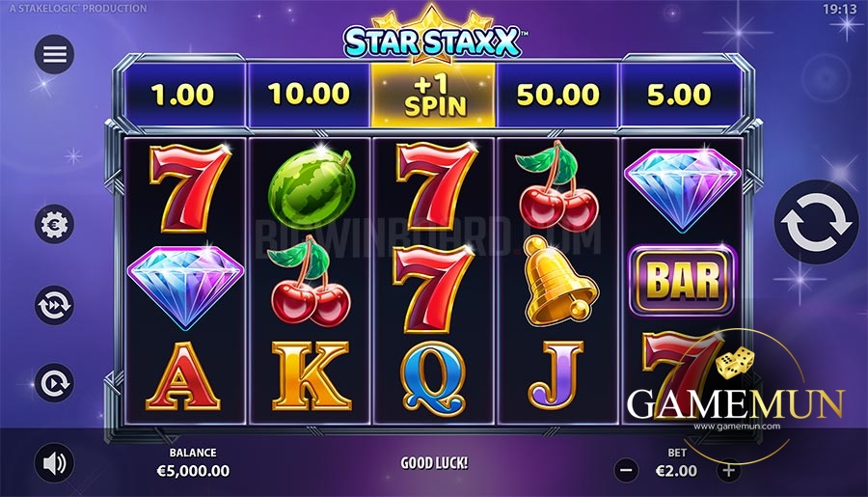Click the 10.00 prize box
The width and height of the screenshot is (868, 497).
coord(309,96)
